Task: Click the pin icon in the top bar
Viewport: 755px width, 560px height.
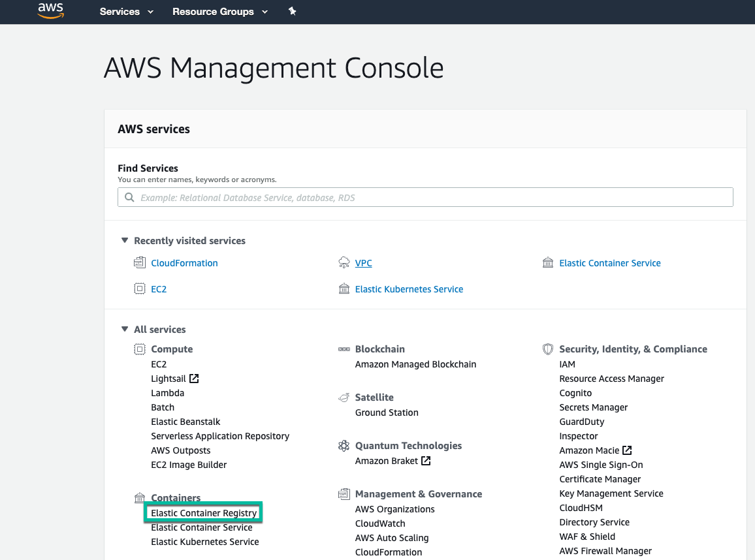Action: click(x=292, y=11)
